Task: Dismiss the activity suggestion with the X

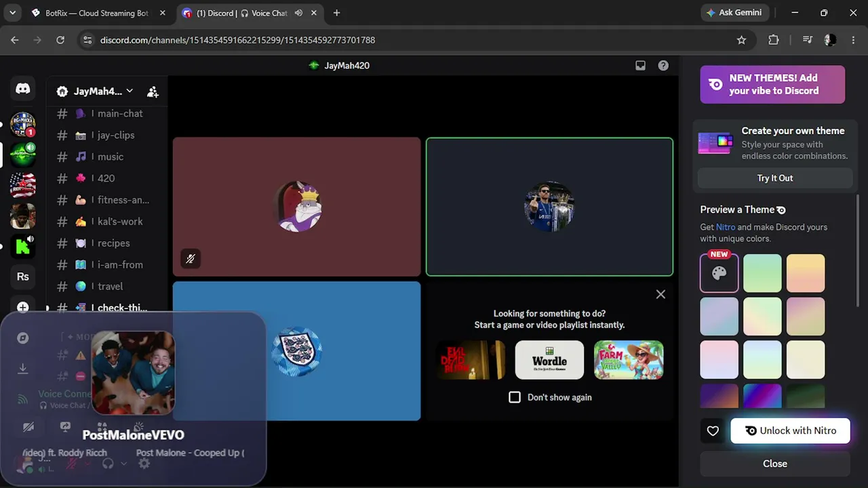Action: (660, 294)
